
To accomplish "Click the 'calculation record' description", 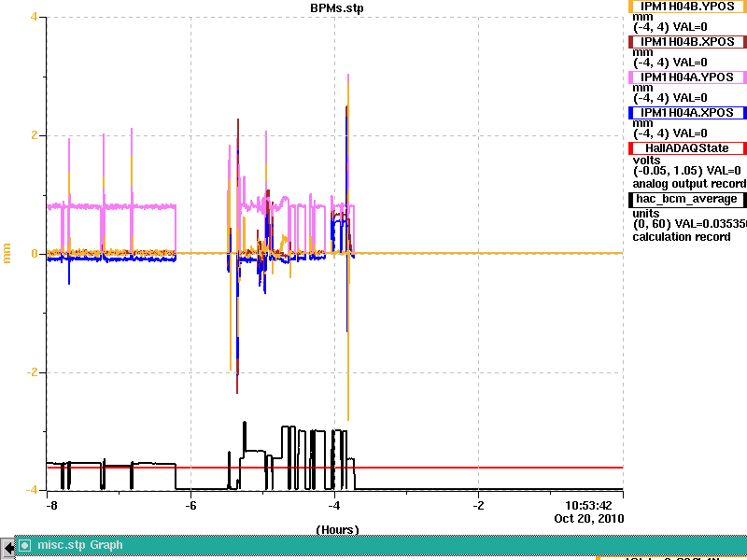I will click(682, 237).
